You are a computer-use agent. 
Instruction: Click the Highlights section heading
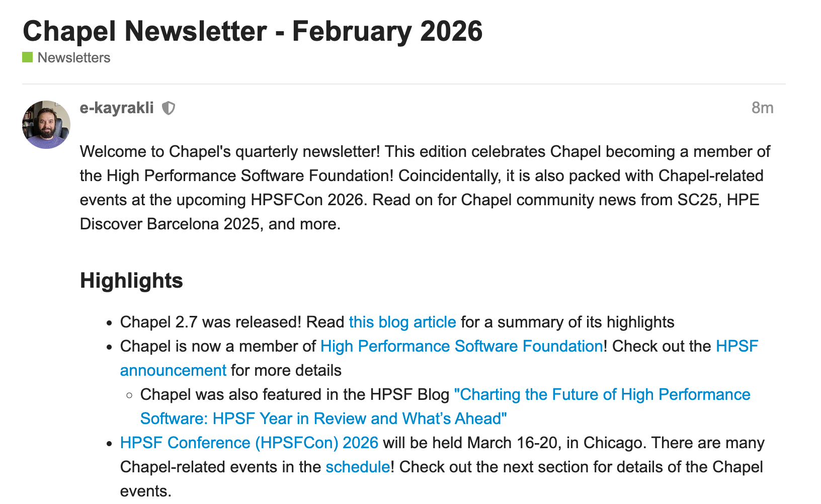(x=131, y=281)
